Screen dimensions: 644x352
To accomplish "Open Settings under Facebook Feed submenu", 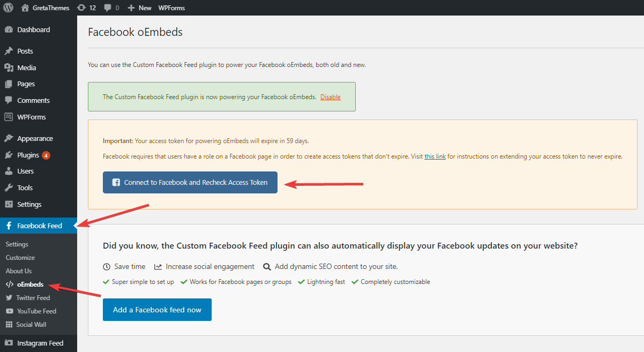I will click(x=17, y=244).
